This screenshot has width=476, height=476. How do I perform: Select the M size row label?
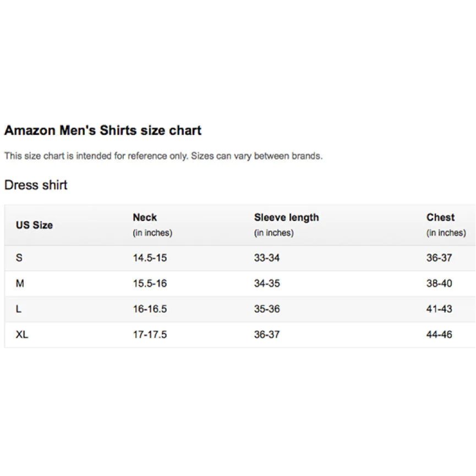(20, 283)
